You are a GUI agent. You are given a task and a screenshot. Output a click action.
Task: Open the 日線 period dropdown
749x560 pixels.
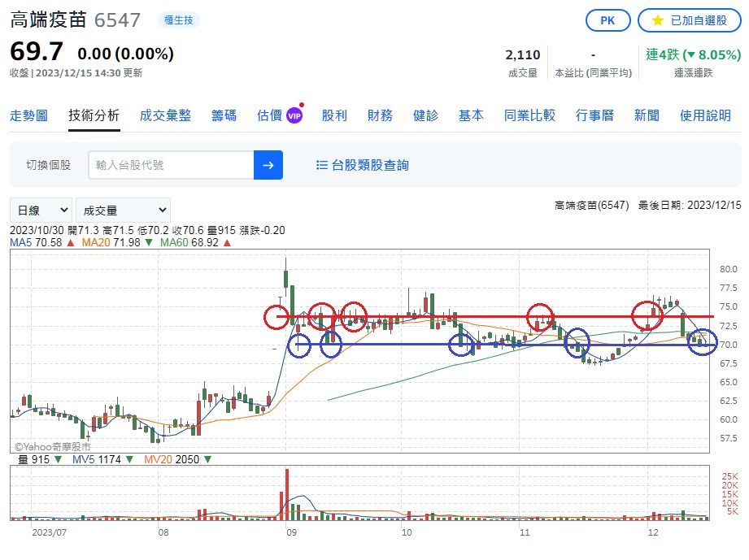pos(41,210)
